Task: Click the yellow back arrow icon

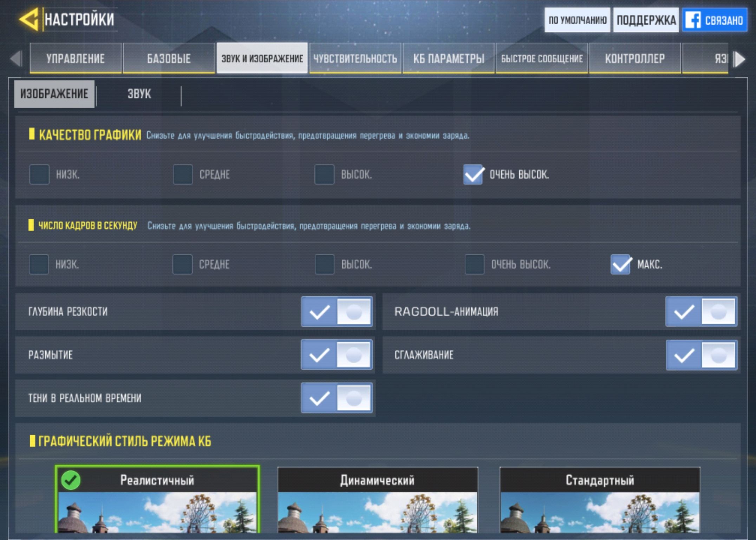Action: coord(29,19)
